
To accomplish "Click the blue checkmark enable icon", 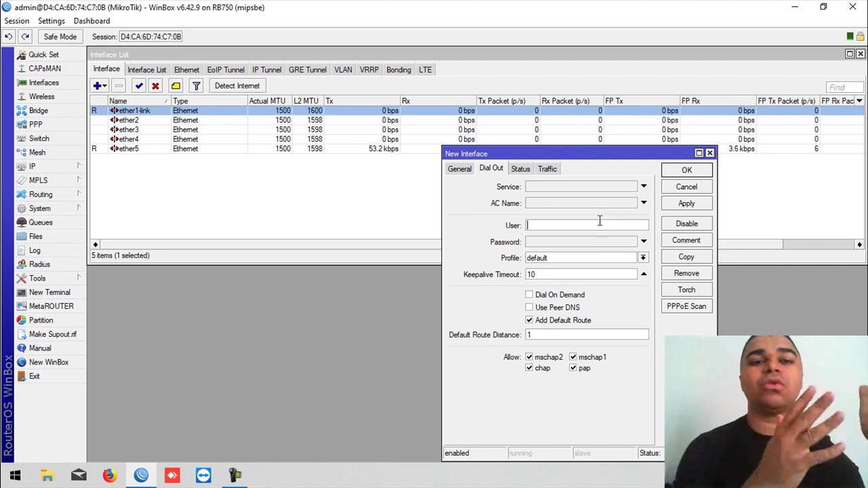I will coord(139,86).
